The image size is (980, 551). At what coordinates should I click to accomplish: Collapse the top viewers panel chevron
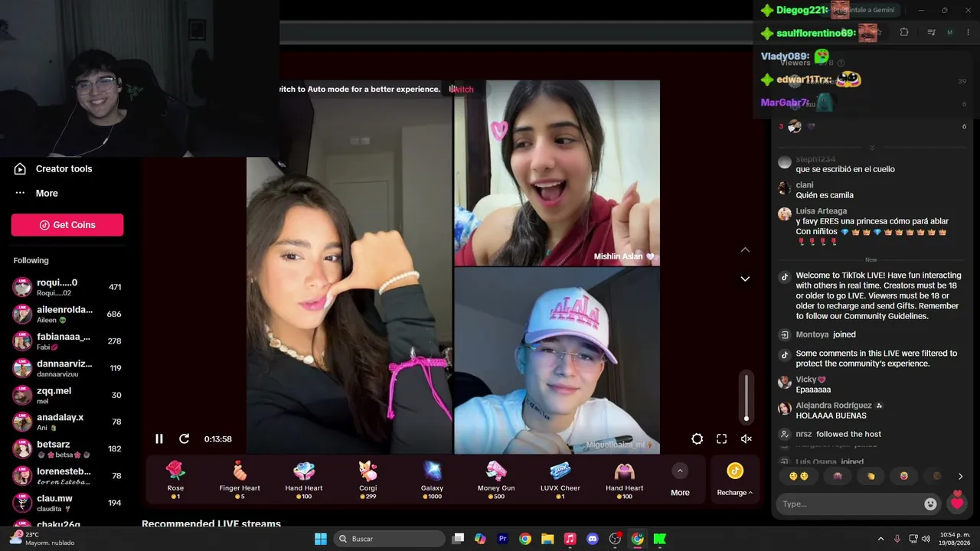871,148
